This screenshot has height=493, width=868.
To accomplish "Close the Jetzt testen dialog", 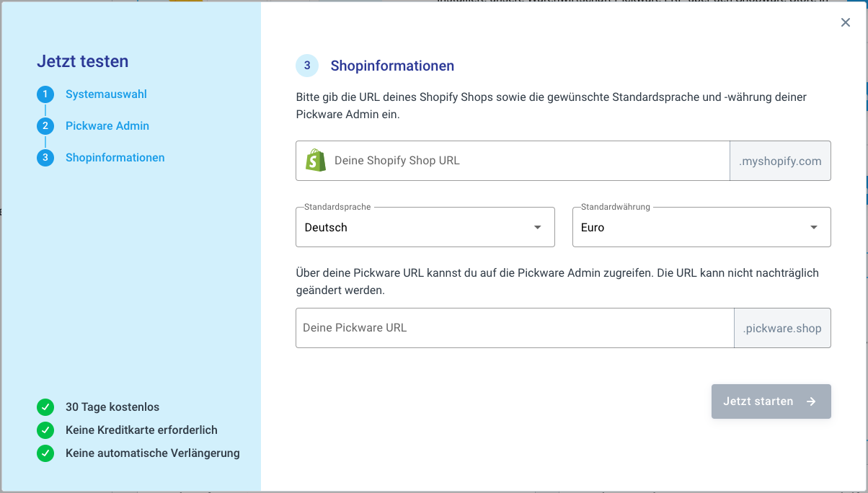I will point(846,22).
